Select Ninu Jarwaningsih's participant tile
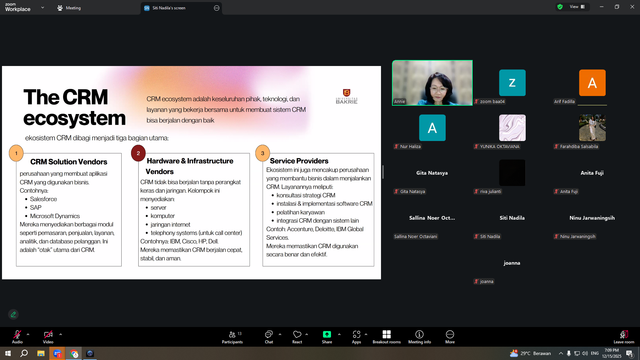640x360 pixels. coord(592,218)
